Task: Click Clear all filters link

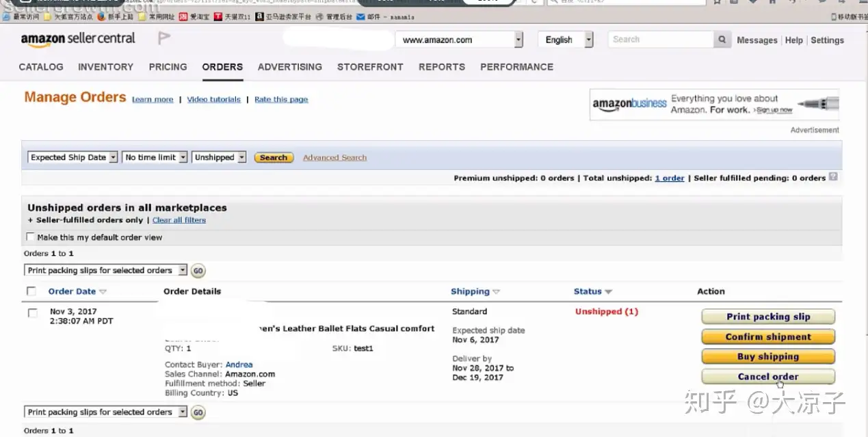Action: coord(179,220)
